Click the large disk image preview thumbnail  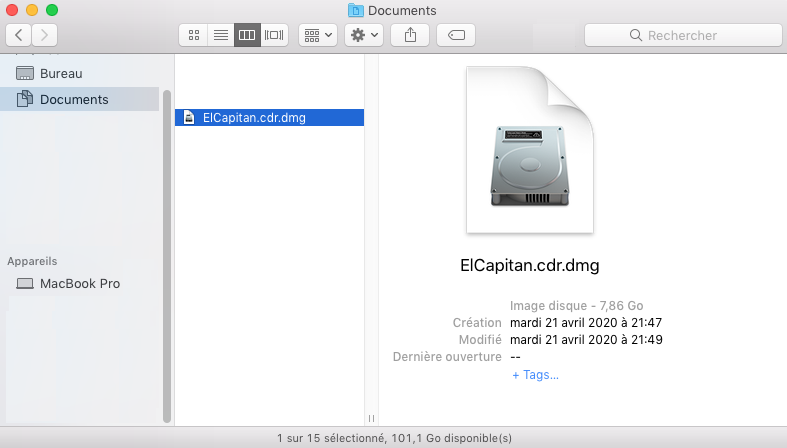[x=530, y=150]
